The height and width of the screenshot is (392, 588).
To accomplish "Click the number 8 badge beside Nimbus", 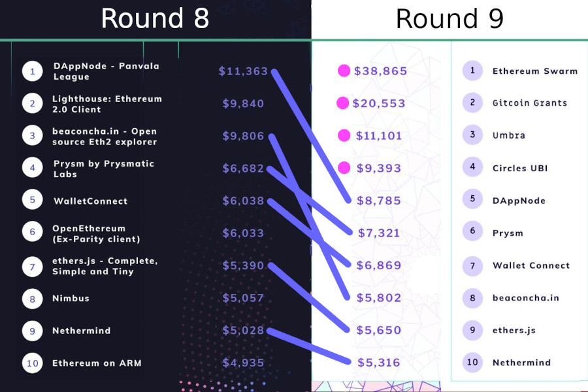I will click(x=33, y=299).
